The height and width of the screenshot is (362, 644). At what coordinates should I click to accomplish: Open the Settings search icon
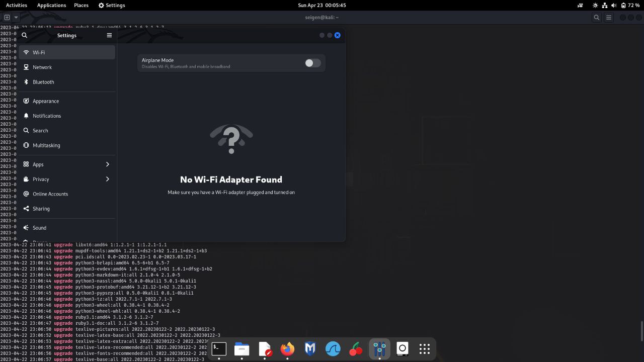tap(24, 35)
